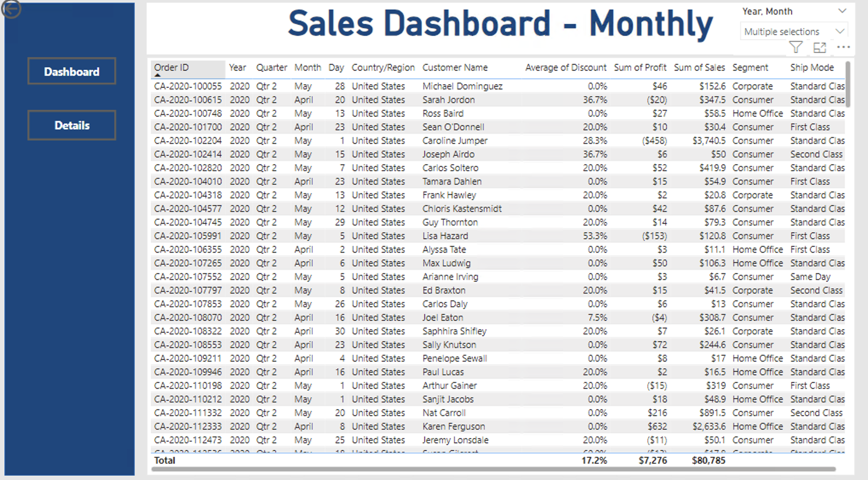The image size is (868, 480).
Task: Collapse the Year, Month slicer chevron
Action: coord(842,11)
